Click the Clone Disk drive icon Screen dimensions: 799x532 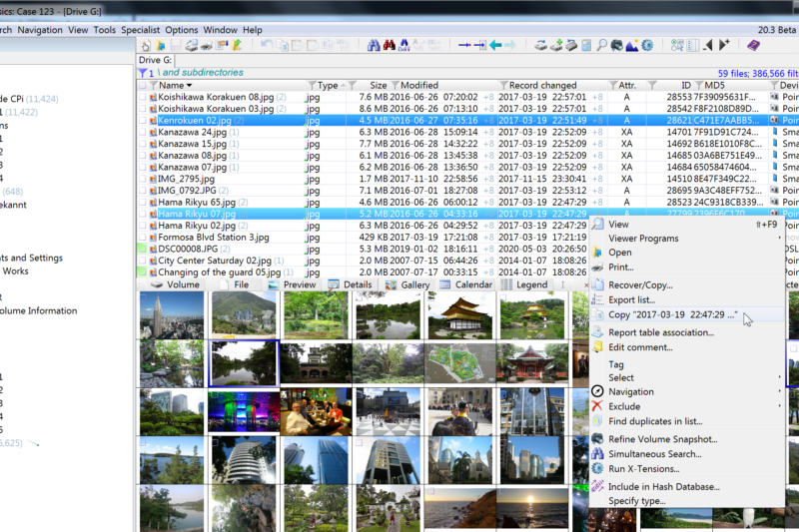pos(540,45)
